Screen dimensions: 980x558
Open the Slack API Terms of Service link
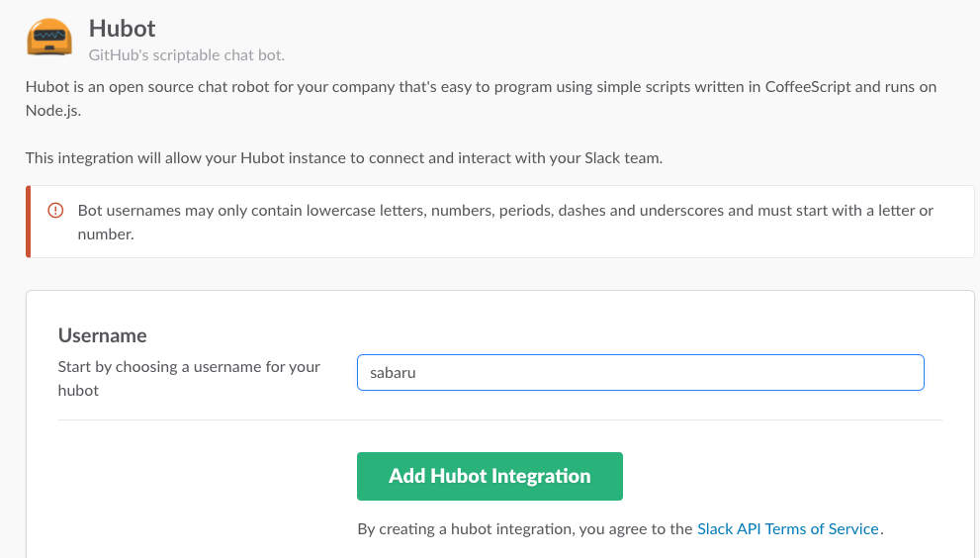coord(787,528)
